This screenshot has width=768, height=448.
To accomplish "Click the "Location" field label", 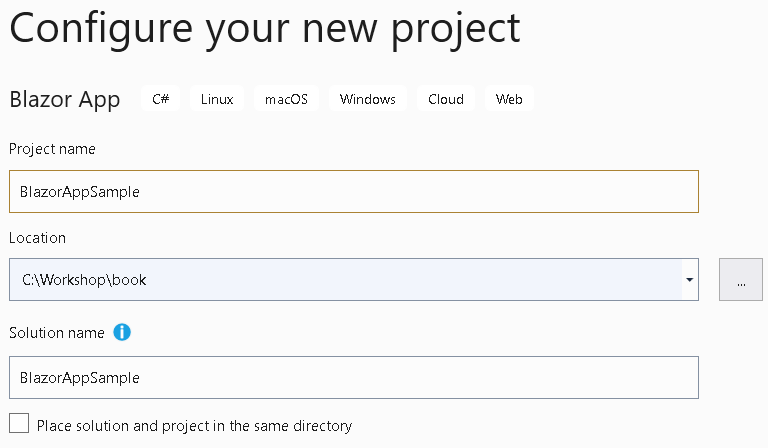I will (37, 238).
